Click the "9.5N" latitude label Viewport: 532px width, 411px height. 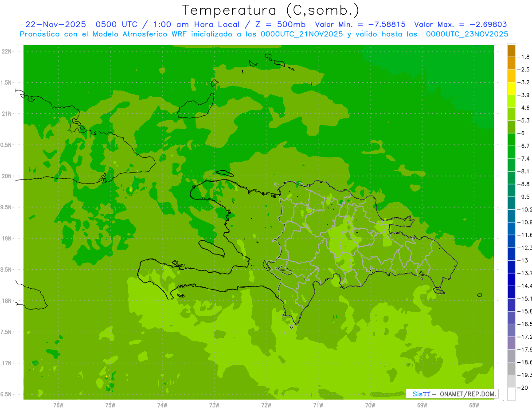click(7, 207)
